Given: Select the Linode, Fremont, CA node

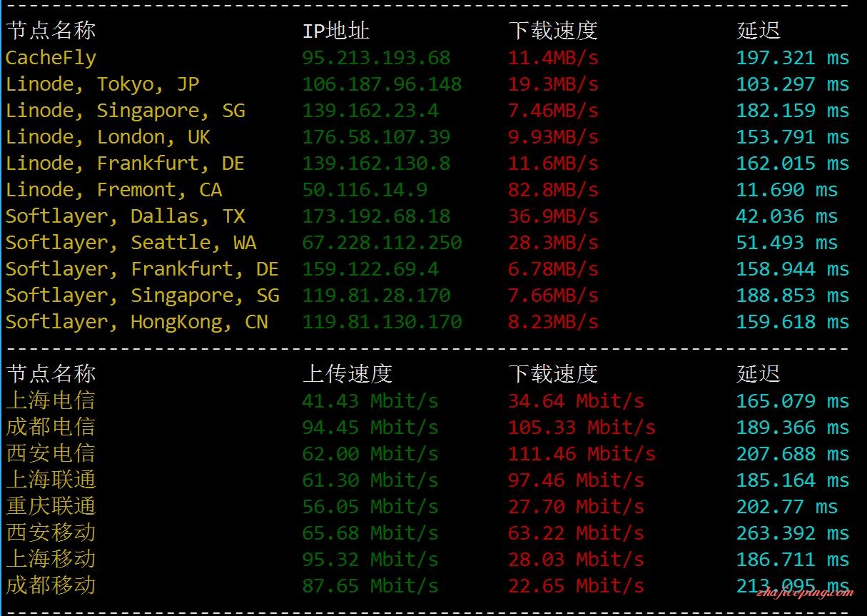Looking at the screenshot, I should (x=113, y=190).
